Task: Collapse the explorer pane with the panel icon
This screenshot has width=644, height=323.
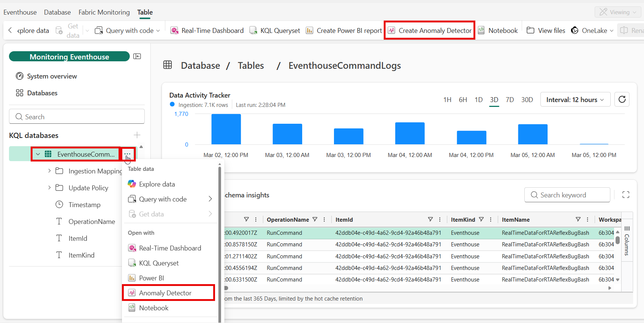Action: click(137, 56)
